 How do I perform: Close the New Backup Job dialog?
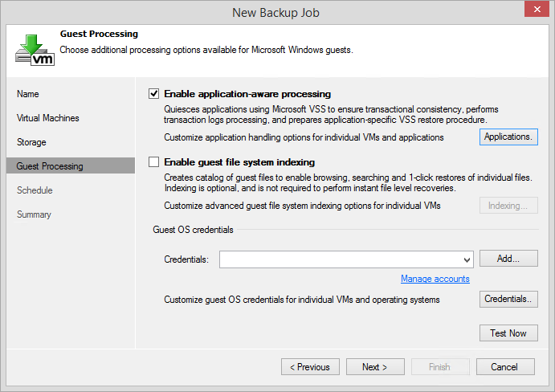(537, 9)
